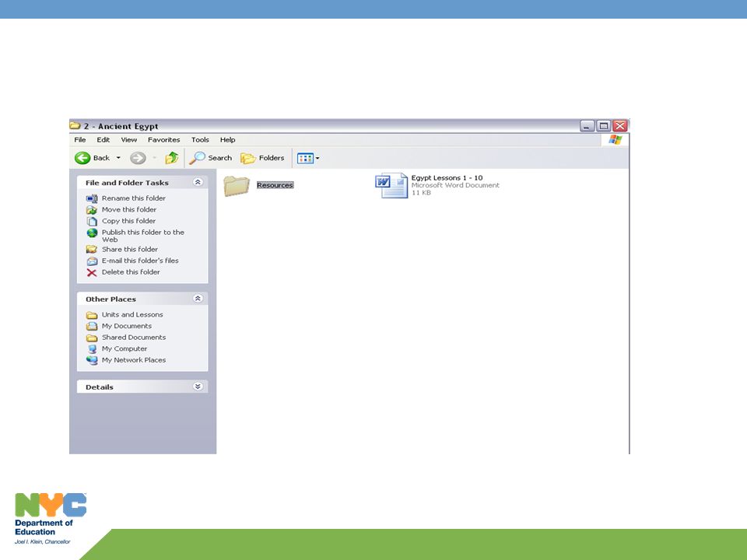Click the My Computer icon

92,349
